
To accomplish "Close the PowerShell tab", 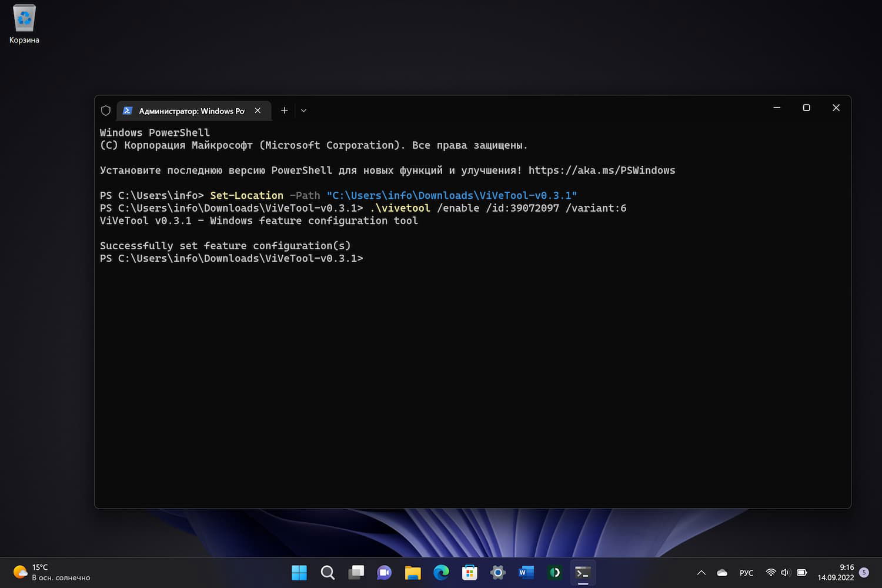I will tap(258, 111).
